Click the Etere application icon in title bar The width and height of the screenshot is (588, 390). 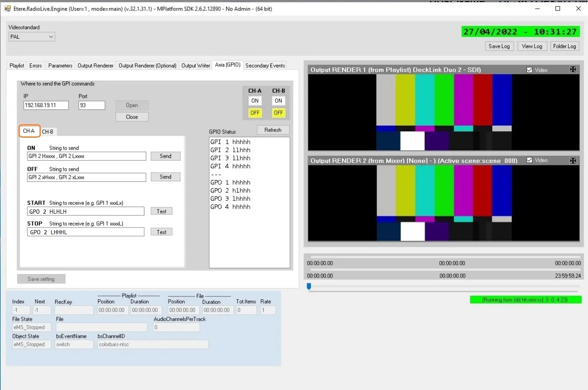click(8, 9)
